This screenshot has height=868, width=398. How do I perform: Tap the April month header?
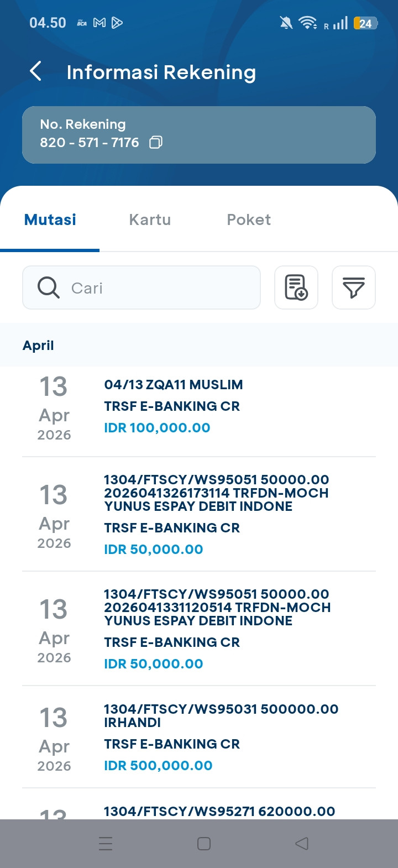click(x=39, y=346)
